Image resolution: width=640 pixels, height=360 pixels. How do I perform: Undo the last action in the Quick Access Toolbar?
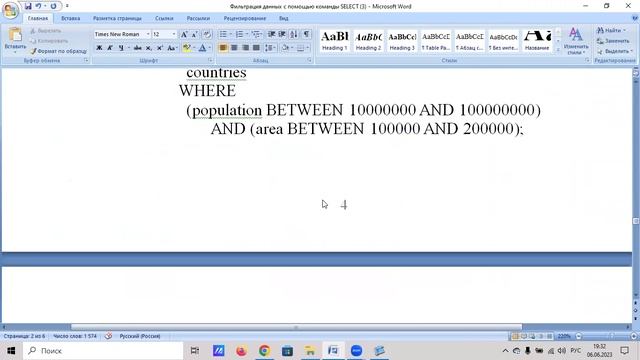point(38,6)
